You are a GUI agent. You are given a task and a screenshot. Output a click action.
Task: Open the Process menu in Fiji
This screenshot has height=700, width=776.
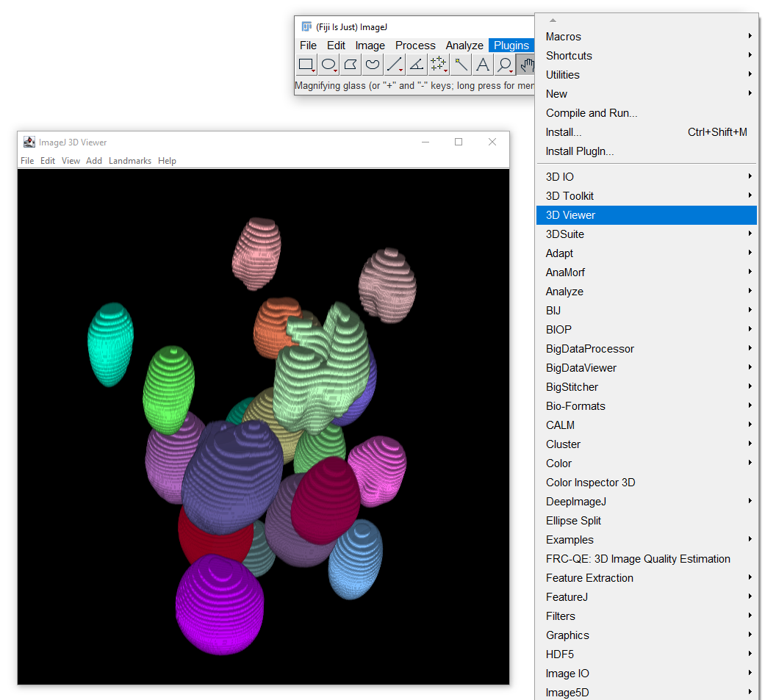415,46
